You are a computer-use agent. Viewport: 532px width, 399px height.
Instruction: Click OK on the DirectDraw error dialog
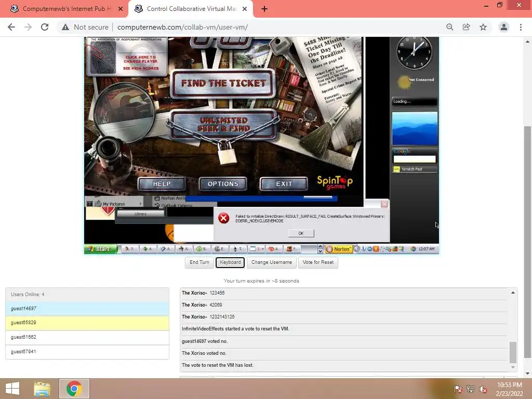coord(301,233)
